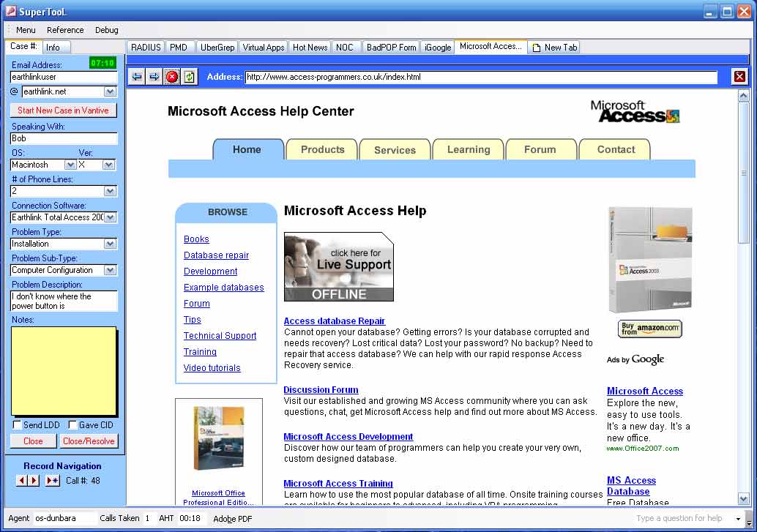The height and width of the screenshot is (532, 757).
Task: Follow the Example databases link
Action: pyautogui.click(x=223, y=288)
